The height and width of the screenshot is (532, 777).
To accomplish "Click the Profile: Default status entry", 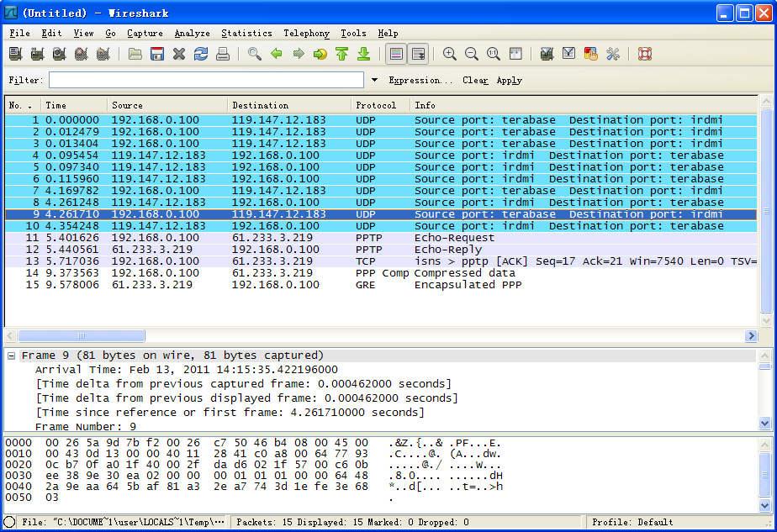I will click(x=632, y=522).
